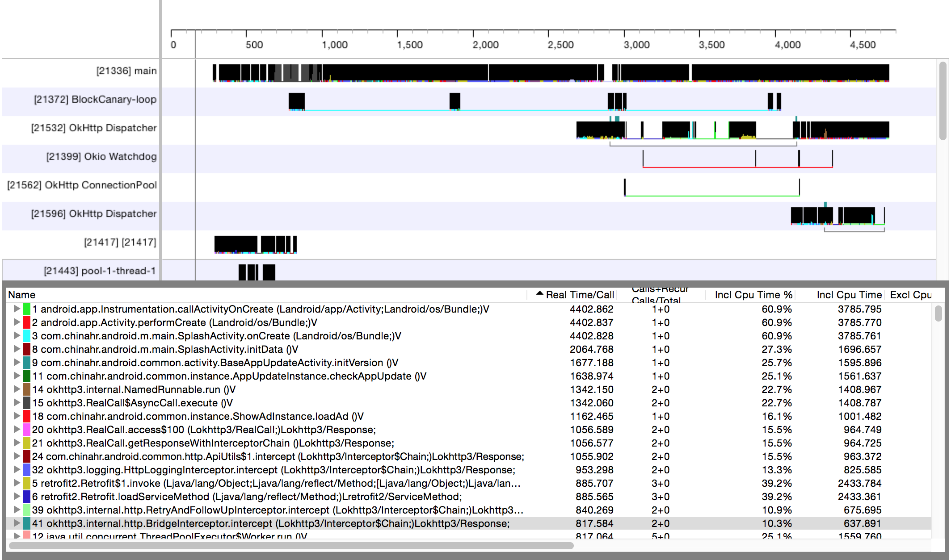Viewport: 951px width, 560px height.
Task: Click brown swatch beside NamedRunnable.run
Action: pyautogui.click(x=27, y=389)
